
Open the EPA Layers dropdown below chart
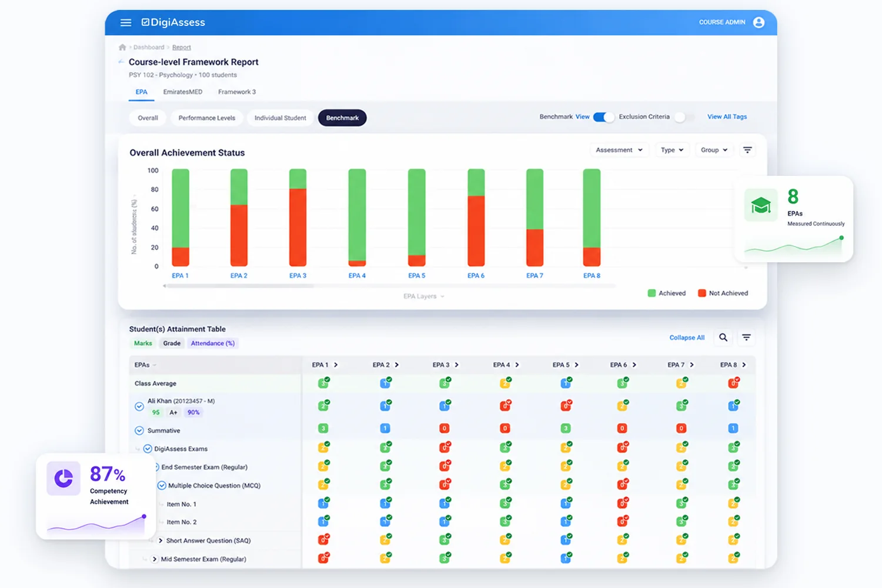424,296
